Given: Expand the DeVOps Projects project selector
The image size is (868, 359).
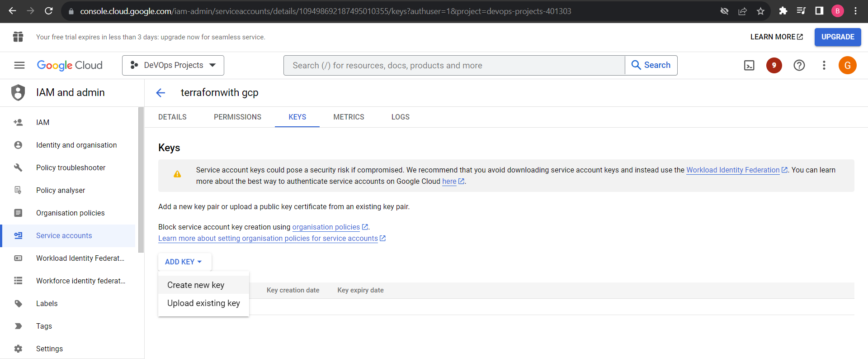Looking at the screenshot, I should 173,66.
